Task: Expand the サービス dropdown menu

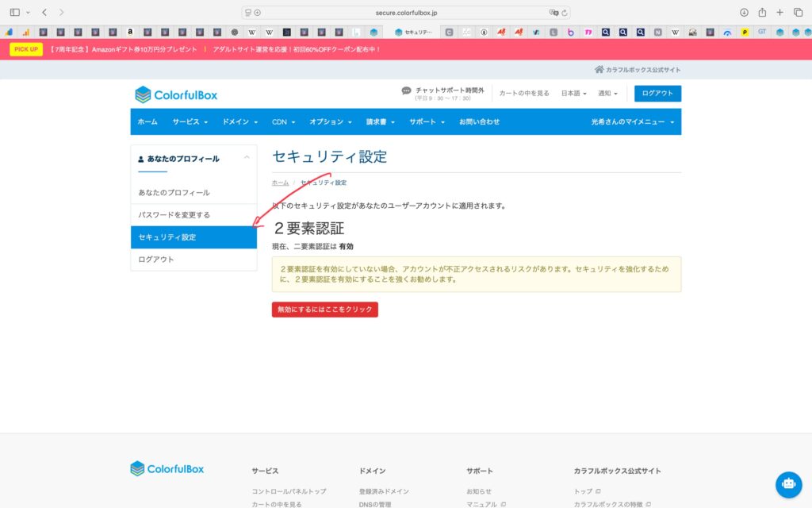Action: coord(190,122)
